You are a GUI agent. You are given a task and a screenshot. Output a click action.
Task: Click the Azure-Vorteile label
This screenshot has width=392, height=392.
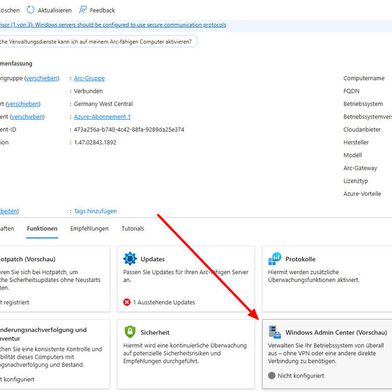pos(362,194)
